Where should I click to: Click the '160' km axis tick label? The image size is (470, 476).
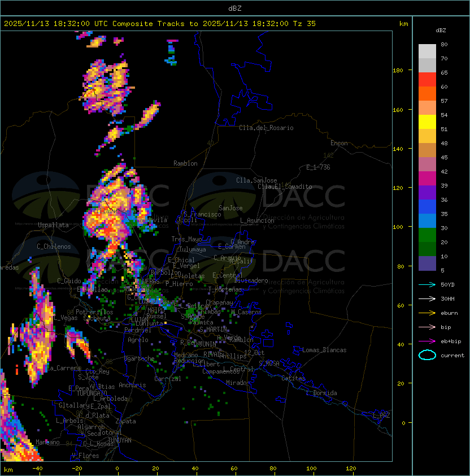[x=398, y=110]
